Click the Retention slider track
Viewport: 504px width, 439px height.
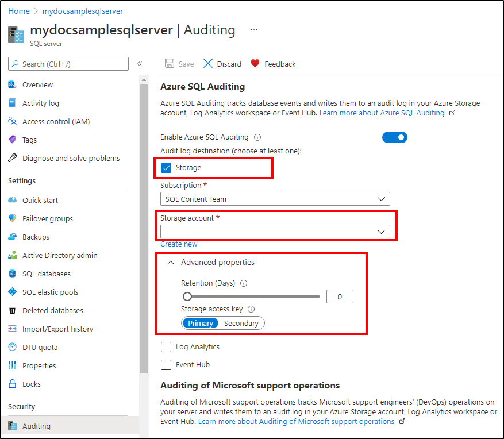(x=251, y=296)
